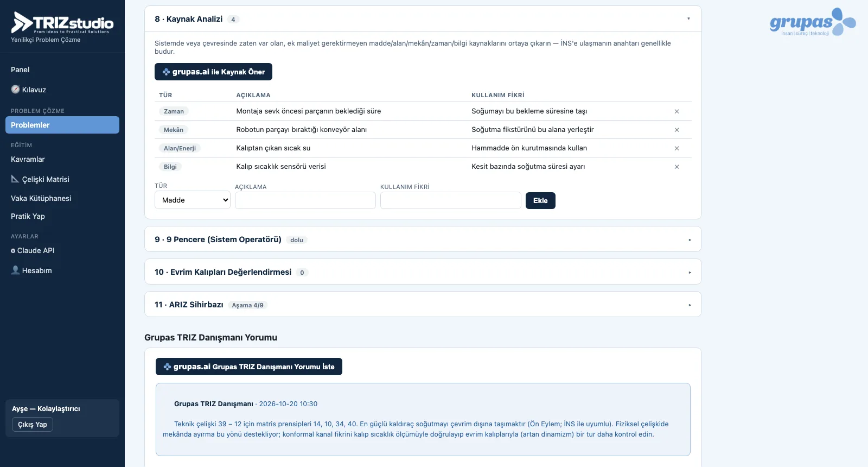
Task: Click 'Montaja sevk öncesi parçanın beklediği süre'
Action: (x=309, y=111)
